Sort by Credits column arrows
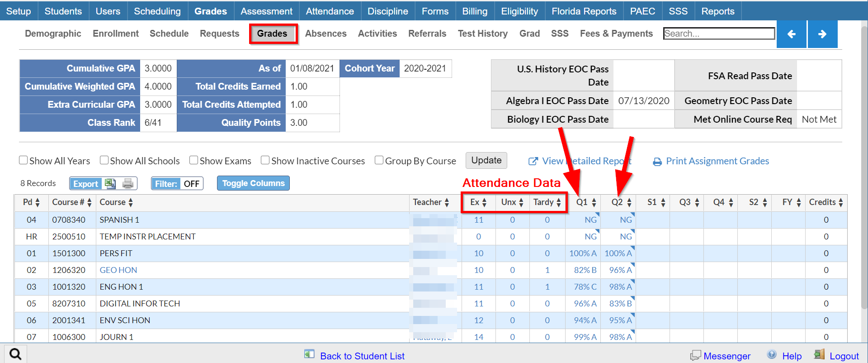868x363 pixels. (841, 202)
